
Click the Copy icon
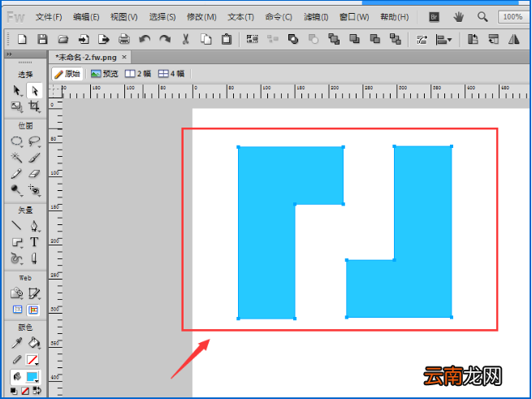click(x=206, y=39)
